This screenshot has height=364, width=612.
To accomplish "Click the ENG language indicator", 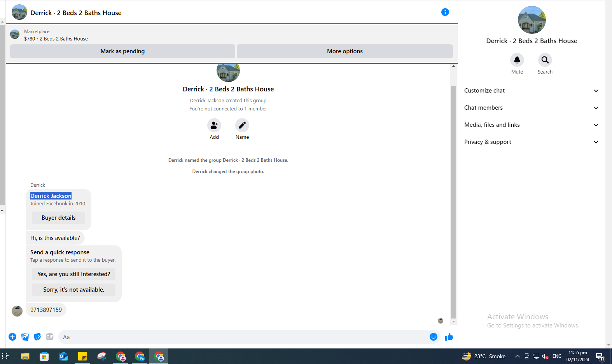I will pos(557,356).
